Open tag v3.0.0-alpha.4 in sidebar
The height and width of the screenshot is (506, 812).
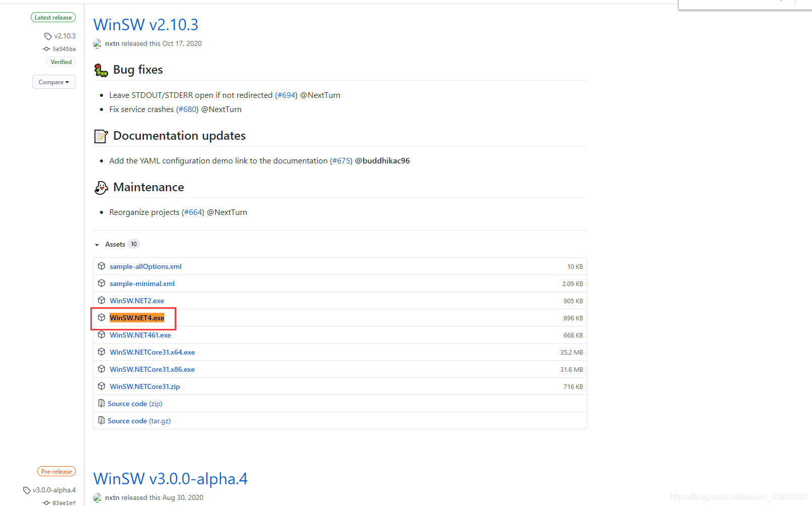54,490
